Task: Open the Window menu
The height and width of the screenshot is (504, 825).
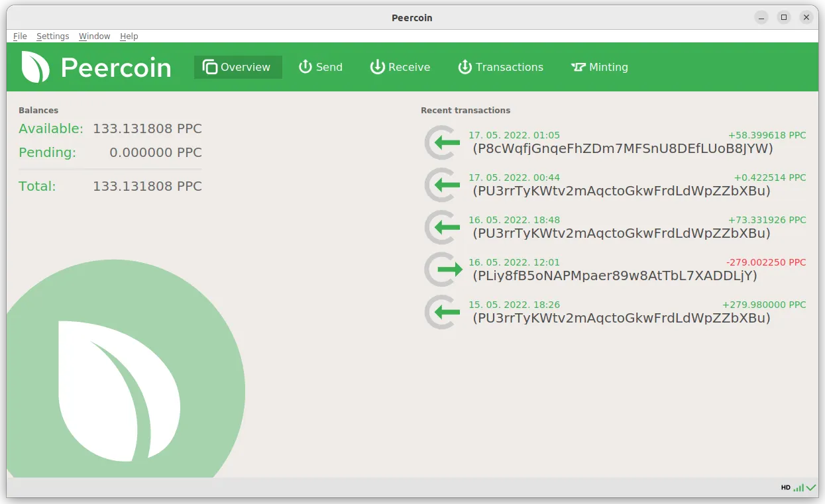Action: [95, 36]
